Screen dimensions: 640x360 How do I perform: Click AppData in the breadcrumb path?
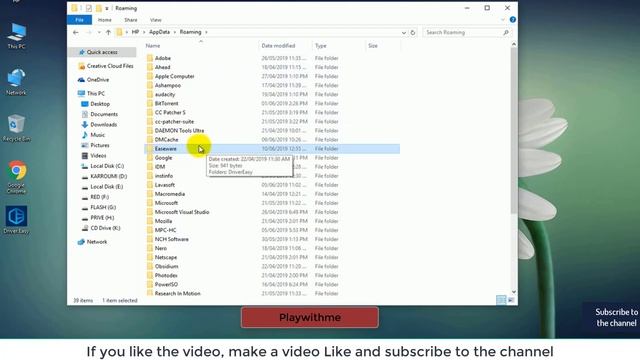pos(159,32)
